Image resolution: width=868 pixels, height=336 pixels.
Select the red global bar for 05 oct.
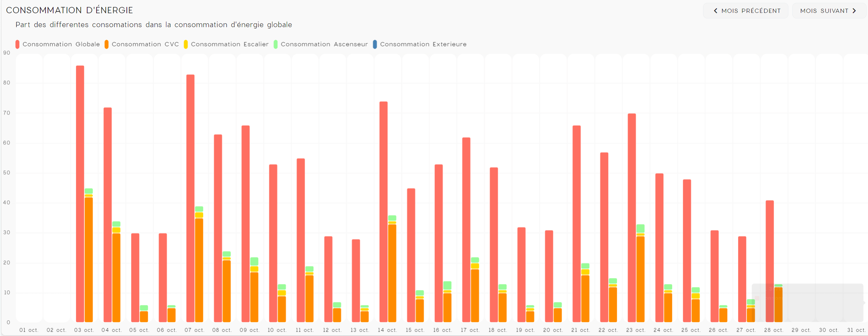tap(135, 278)
